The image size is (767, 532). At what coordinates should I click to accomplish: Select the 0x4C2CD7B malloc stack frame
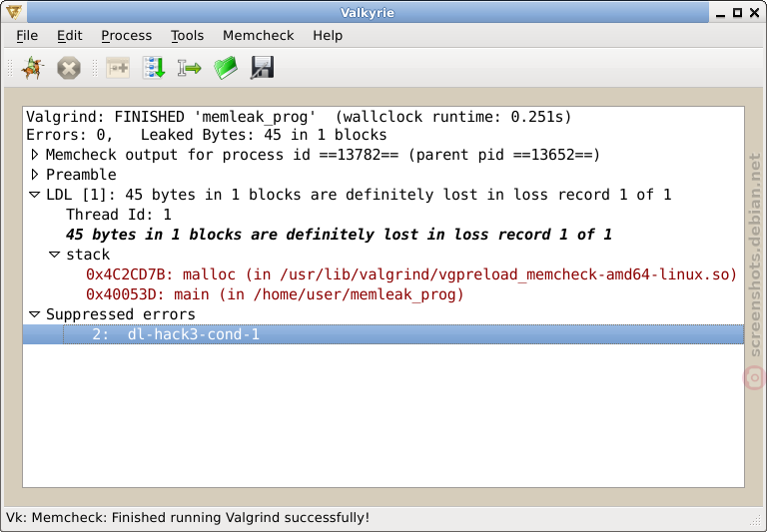pos(411,274)
